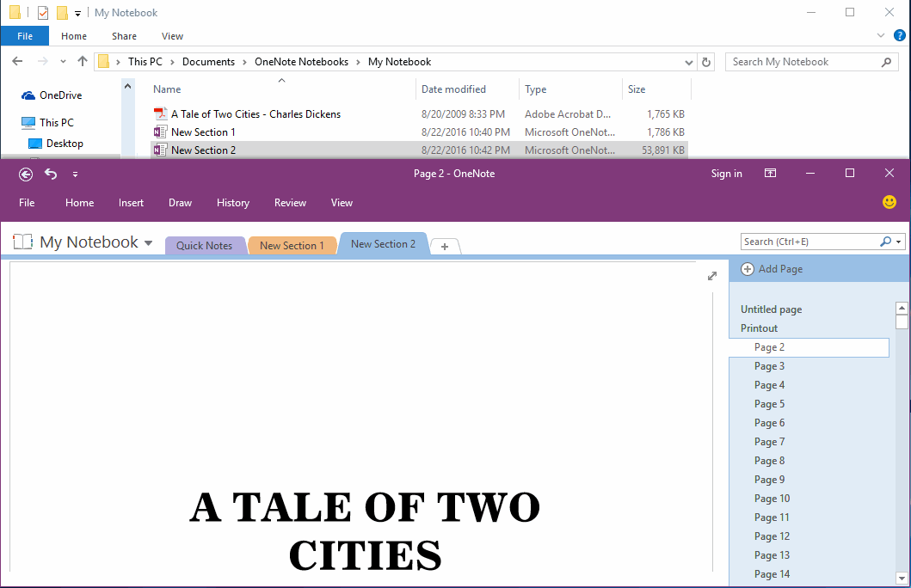Click the smiley feedback icon in OneNote

click(x=889, y=202)
